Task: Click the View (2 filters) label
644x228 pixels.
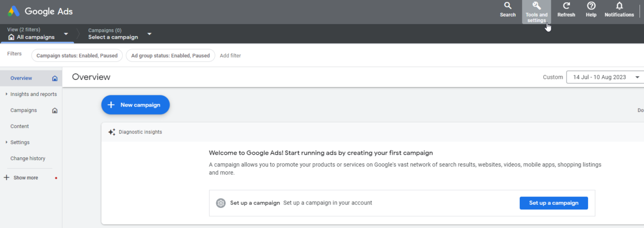Action: point(24,30)
